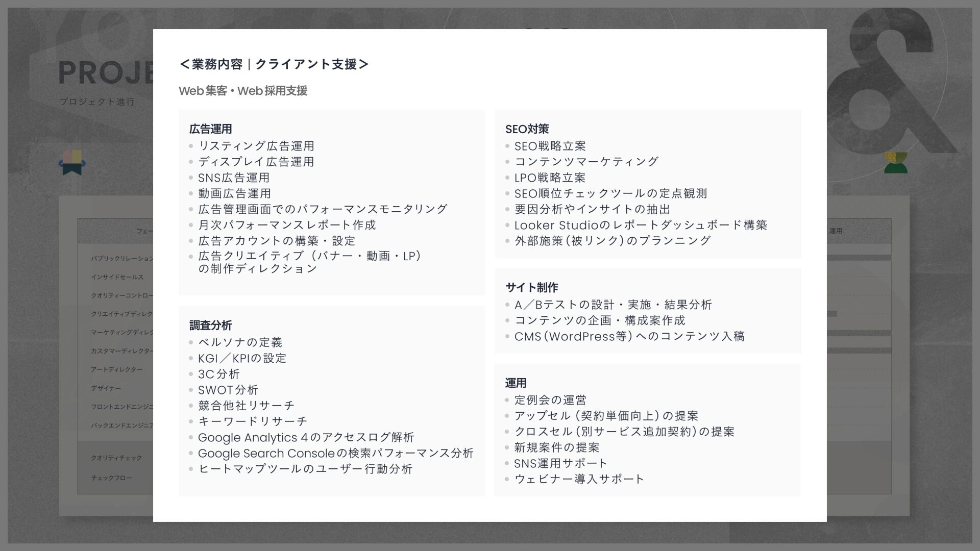The image size is (980, 551).
Task: Click the bookmark ribbon icon at left
Action: [x=72, y=163]
